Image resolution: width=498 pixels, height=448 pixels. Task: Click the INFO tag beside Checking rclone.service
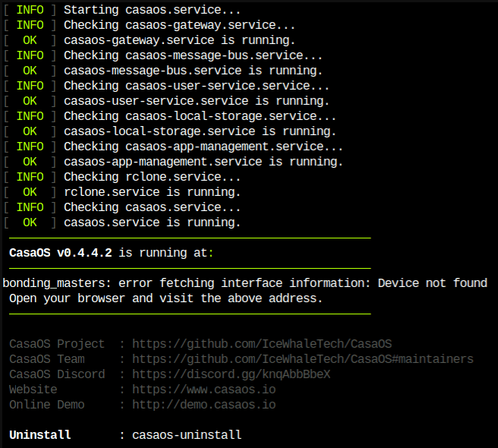[30, 177]
